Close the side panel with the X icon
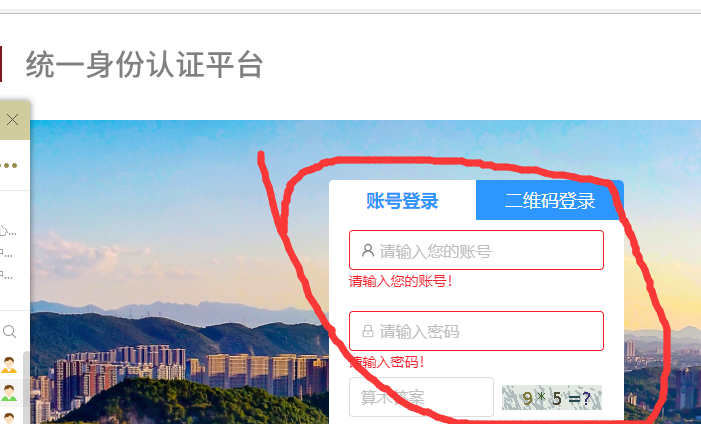 point(13,119)
